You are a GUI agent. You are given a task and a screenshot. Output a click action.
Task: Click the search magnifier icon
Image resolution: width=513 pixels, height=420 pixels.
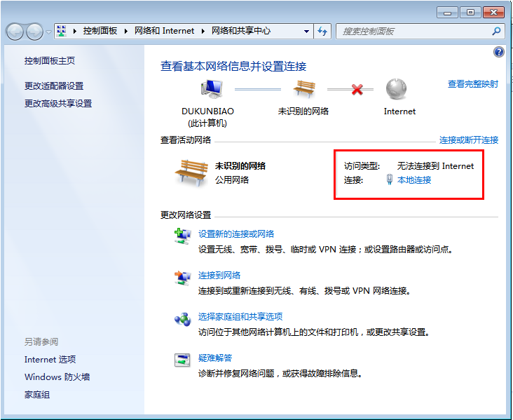(496, 31)
